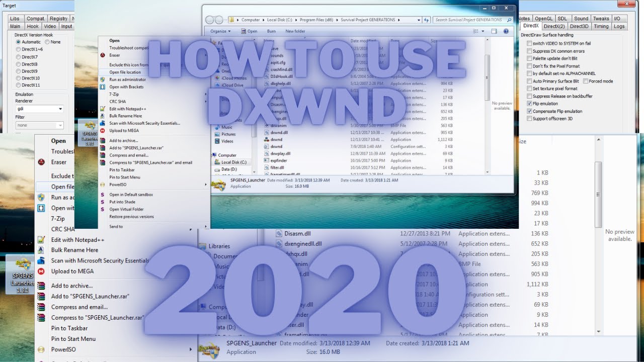Click Upload to MEGA in smaller context menu
Image resolution: width=644 pixels, height=362 pixels.
tap(124, 130)
